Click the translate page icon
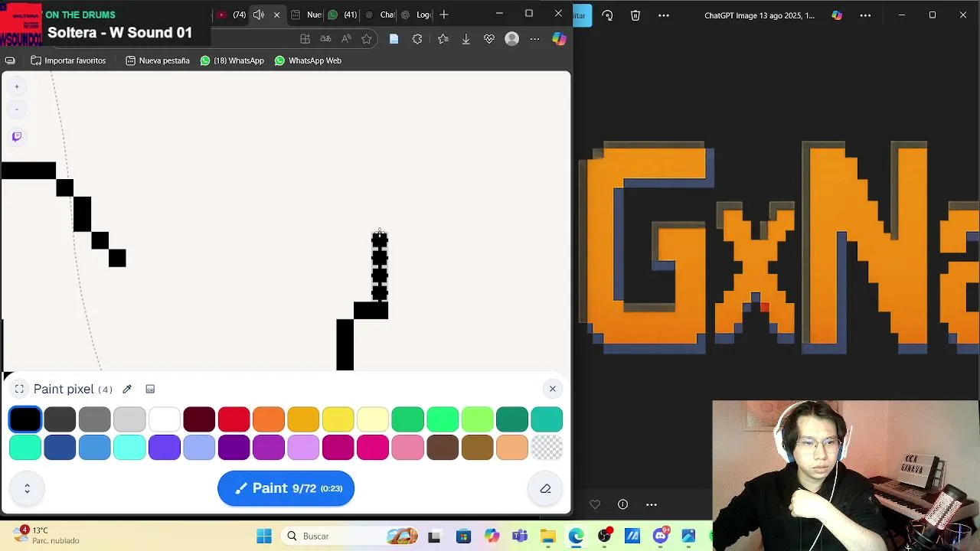 [325, 39]
